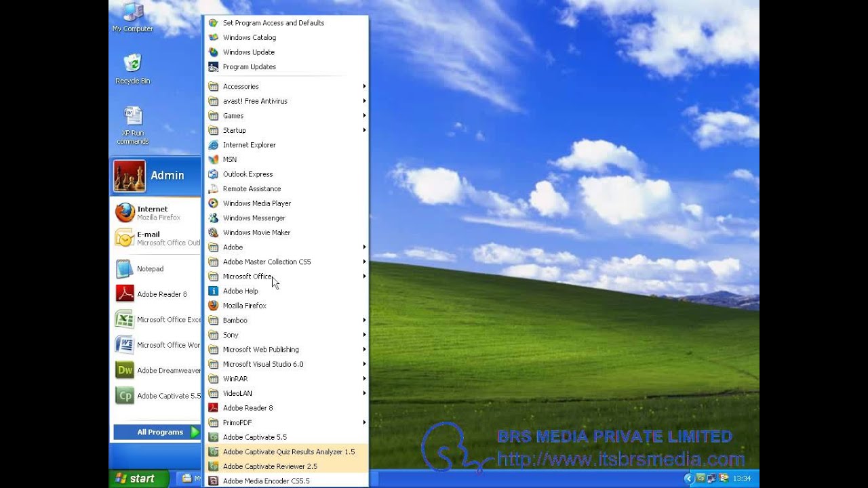The image size is (868, 488).
Task: Launch Windows Movie Maker
Action: (286, 232)
